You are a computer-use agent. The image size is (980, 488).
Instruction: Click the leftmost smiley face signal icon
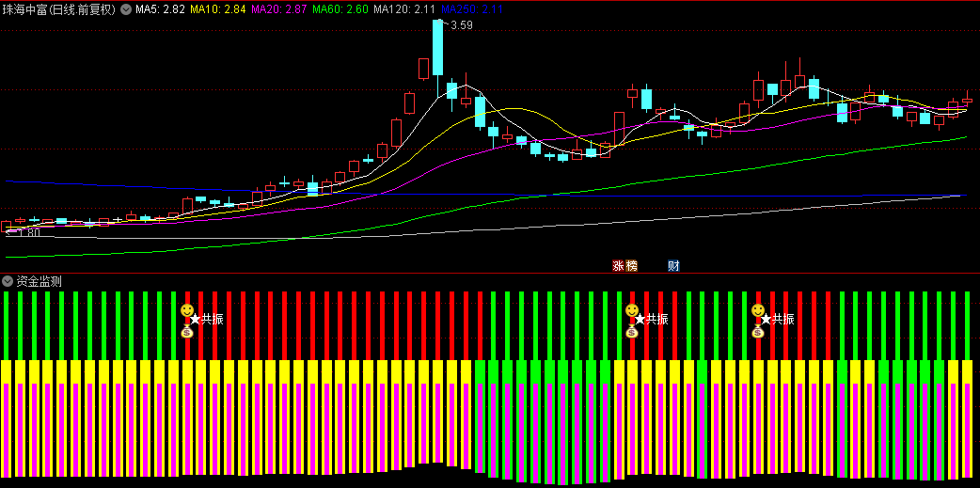coord(186,310)
